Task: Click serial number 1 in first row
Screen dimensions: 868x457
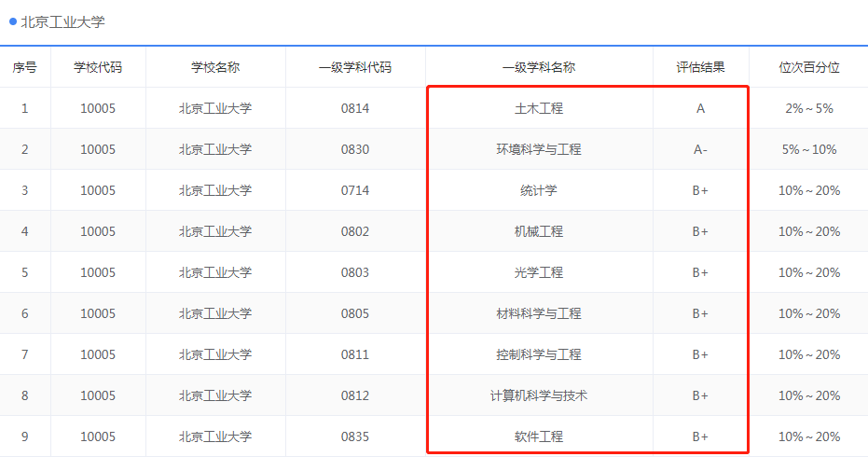Action: click(x=25, y=108)
